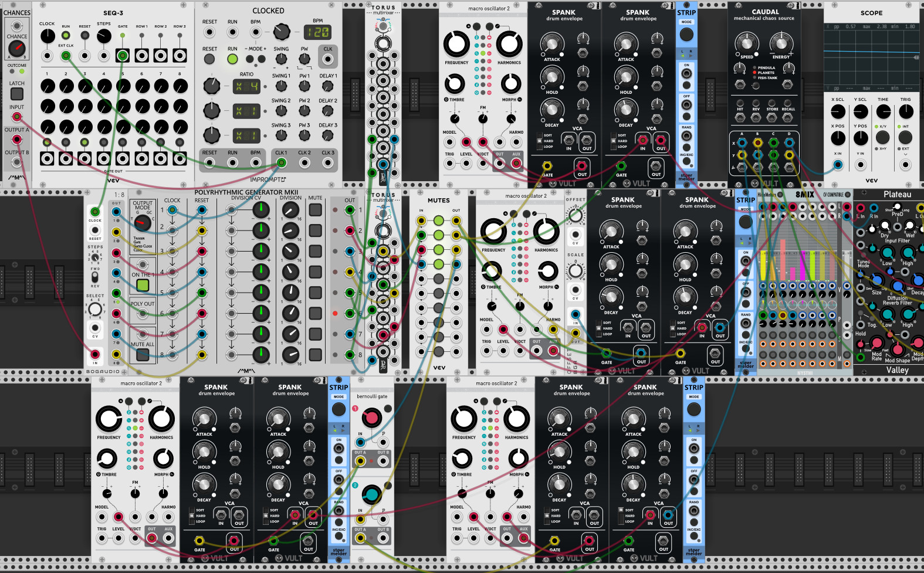The width and height of the screenshot is (924, 573).
Task: Select the CLK 1 output jack on Clocked
Action: (281, 162)
